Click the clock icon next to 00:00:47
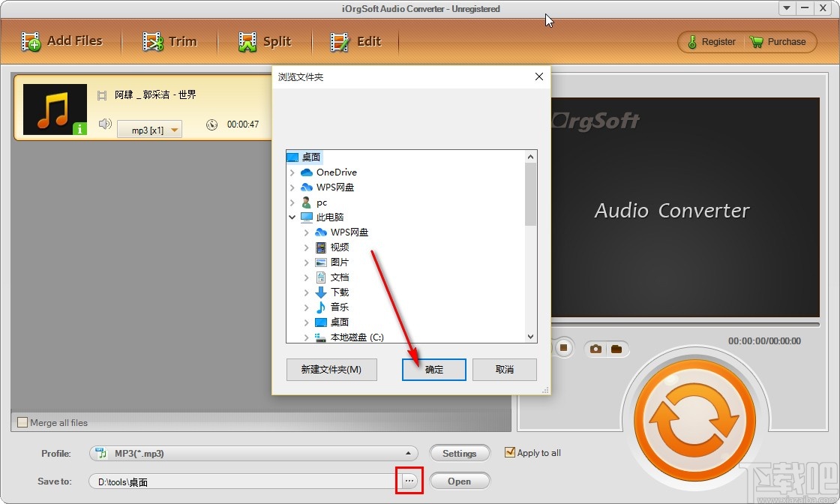The image size is (840, 504). click(x=212, y=124)
